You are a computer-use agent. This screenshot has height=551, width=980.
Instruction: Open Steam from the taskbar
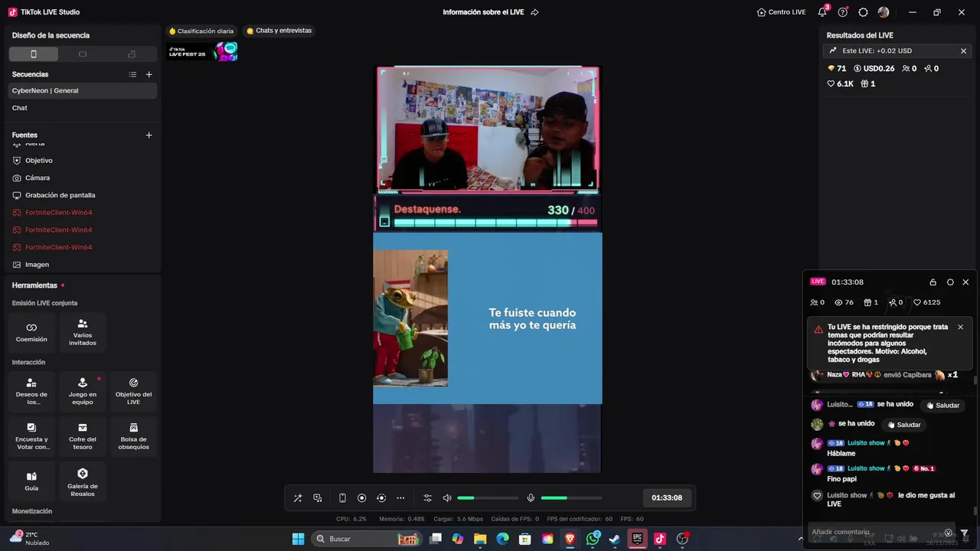coord(615,539)
